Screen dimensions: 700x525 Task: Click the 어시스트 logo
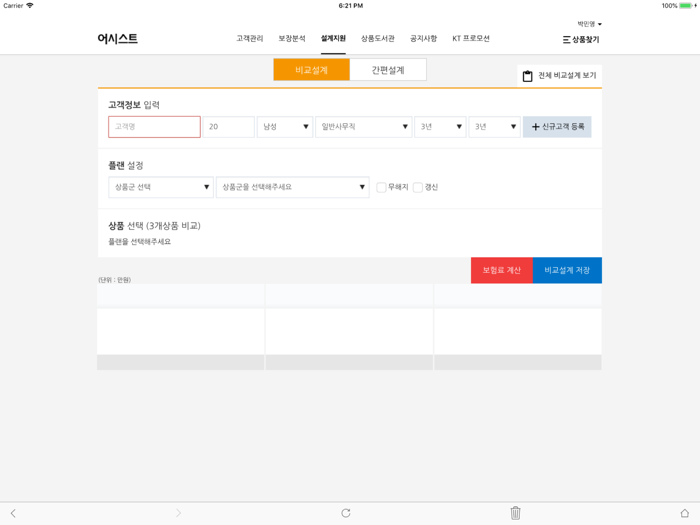tap(117, 38)
